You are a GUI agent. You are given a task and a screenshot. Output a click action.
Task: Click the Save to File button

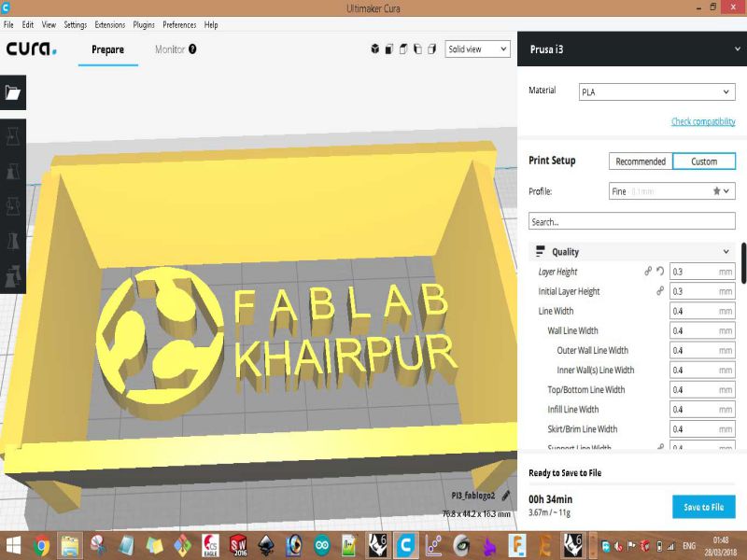pyautogui.click(x=704, y=507)
